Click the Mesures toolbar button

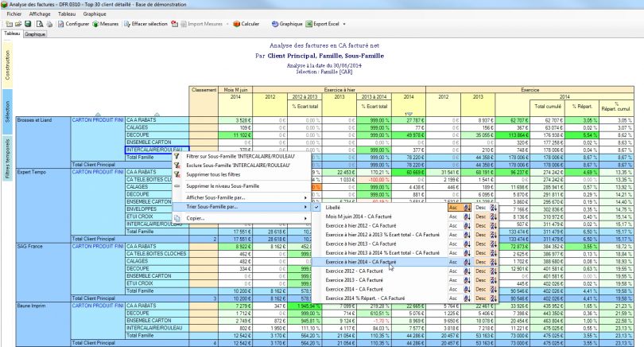pyautogui.click(x=106, y=24)
